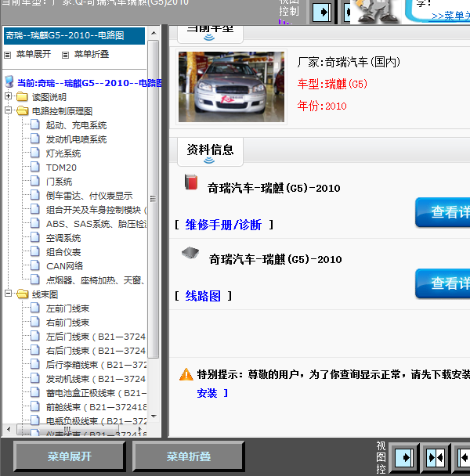Open 组合仪表 diagram entry

click(x=63, y=252)
